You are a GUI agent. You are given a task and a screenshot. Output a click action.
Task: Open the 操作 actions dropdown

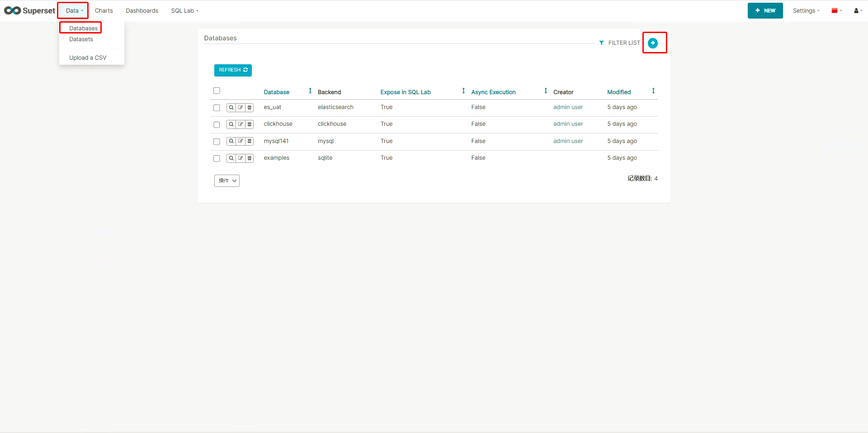point(227,181)
